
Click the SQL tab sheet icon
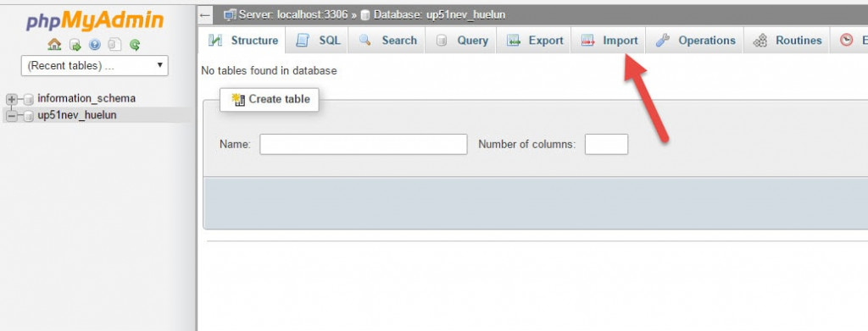(x=303, y=41)
